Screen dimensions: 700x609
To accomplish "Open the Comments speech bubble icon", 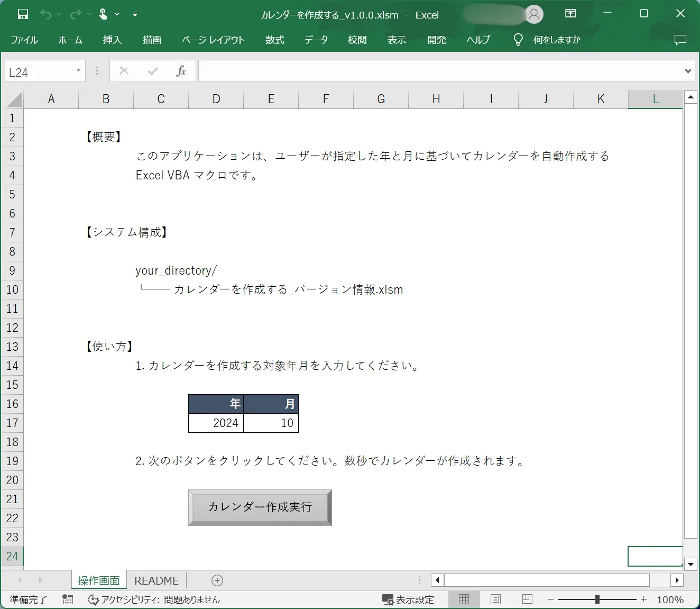I will pos(680,40).
